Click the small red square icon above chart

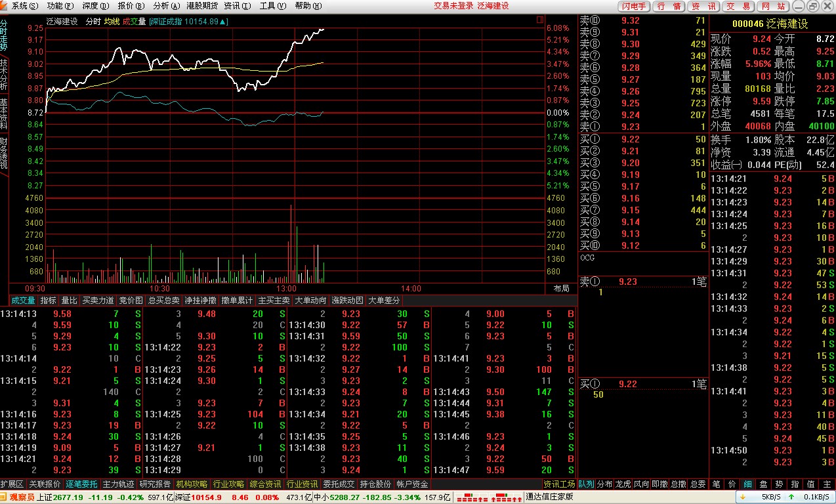[539, 20]
